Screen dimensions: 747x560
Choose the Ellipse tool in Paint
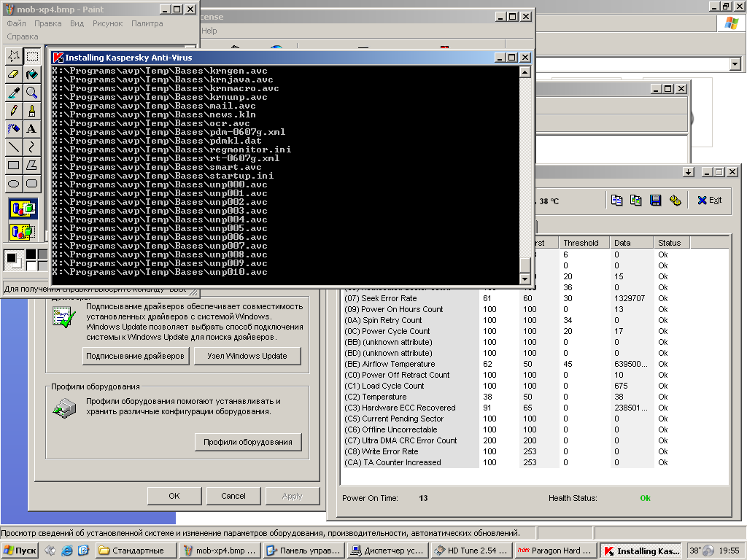pyautogui.click(x=14, y=183)
